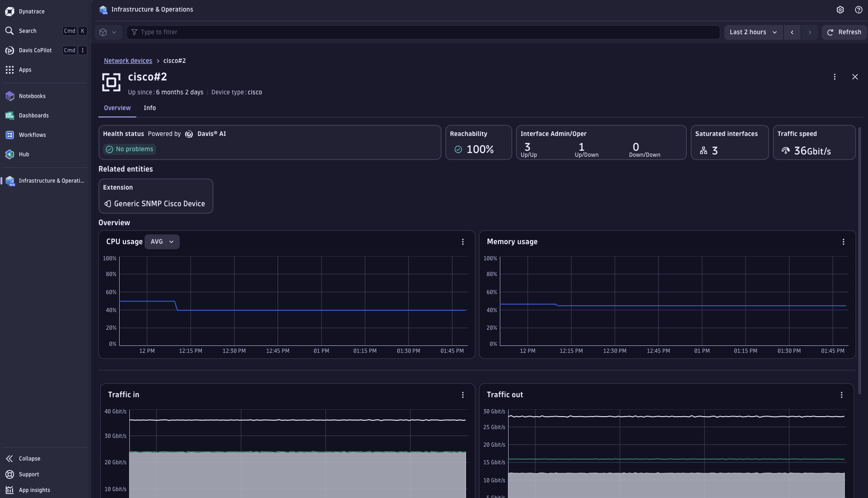The image size is (868, 498).
Task: Open CPU usage chart options menu
Action: (x=463, y=242)
